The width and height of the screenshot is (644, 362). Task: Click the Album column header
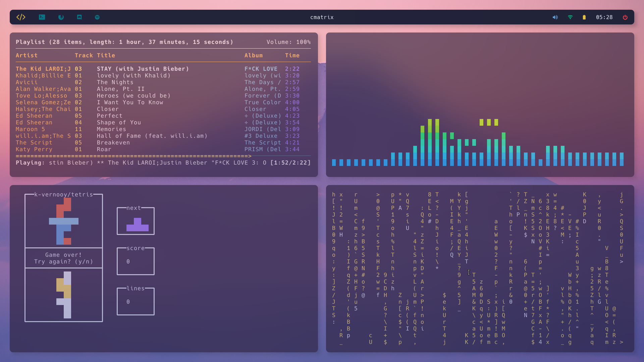[253, 55]
